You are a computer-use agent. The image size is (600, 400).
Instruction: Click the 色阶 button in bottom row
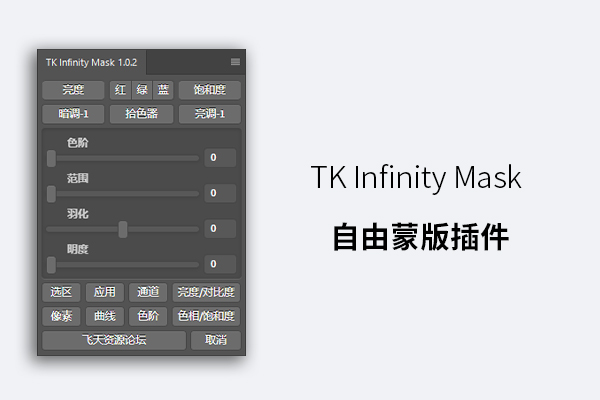coord(148,316)
